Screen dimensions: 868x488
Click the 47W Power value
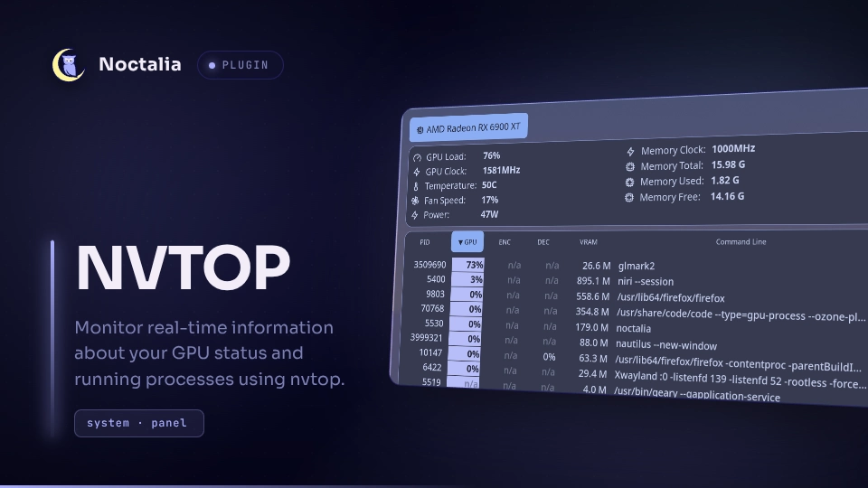coord(489,214)
